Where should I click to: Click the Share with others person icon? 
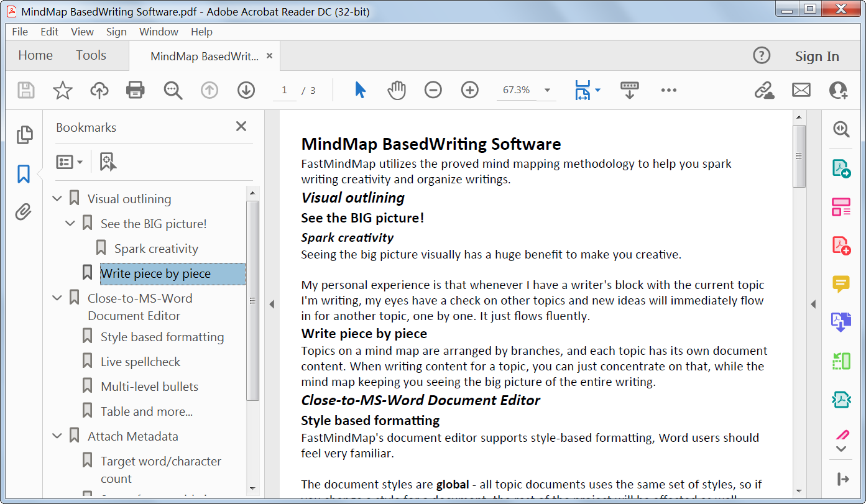click(x=838, y=90)
